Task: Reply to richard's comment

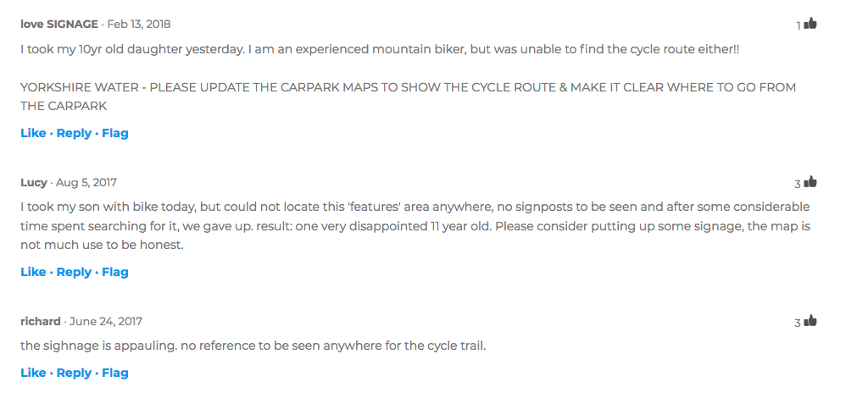Action: 74,373
